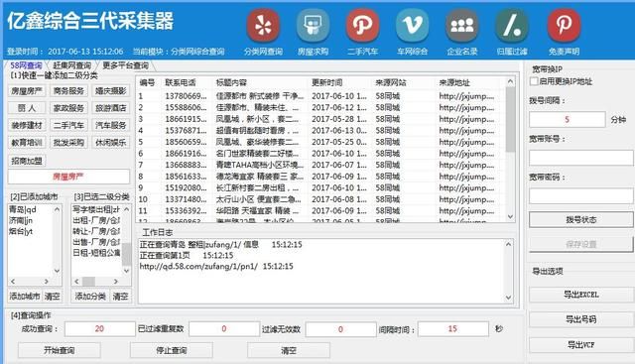The image size is (635, 364).
Task: Click the results table scroll down arrow
Action: [510, 216]
